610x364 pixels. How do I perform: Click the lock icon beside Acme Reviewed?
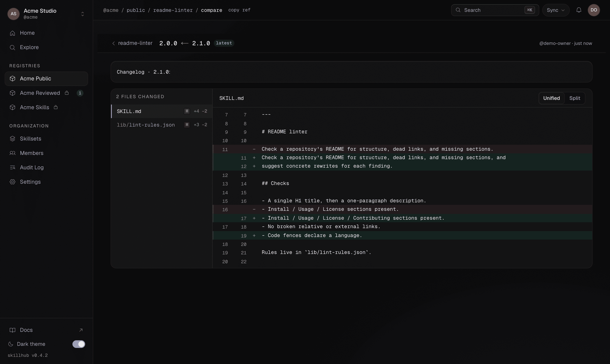click(67, 93)
